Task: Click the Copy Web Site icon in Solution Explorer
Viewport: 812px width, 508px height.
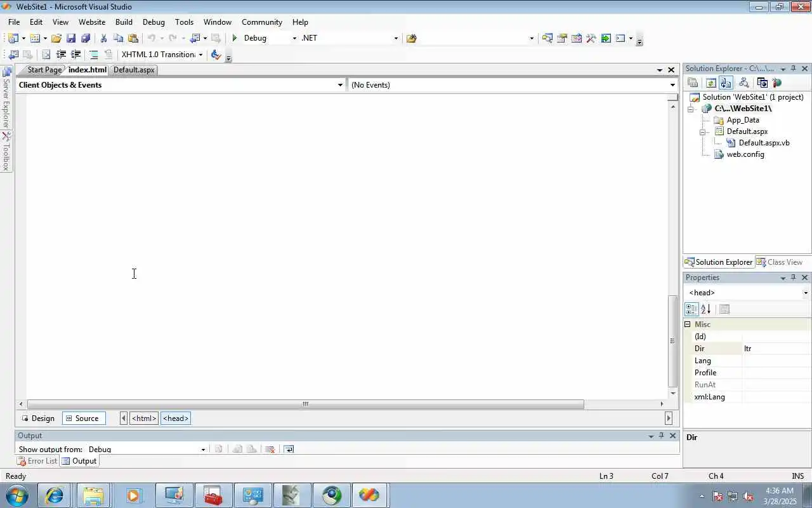Action: point(763,83)
